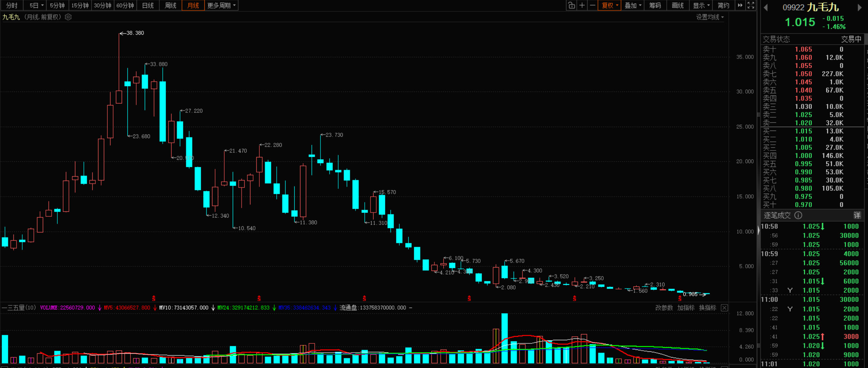
Task: Click the 38.380 high price label
Action: (x=135, y=33)
